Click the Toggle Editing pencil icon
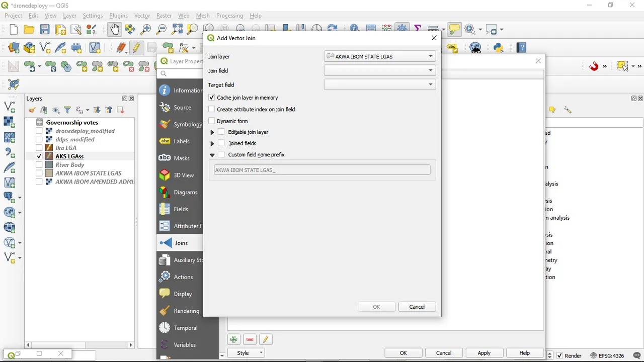Image resolution: width=644 pixels, height=362 pixels. click(x=136, y=48)
